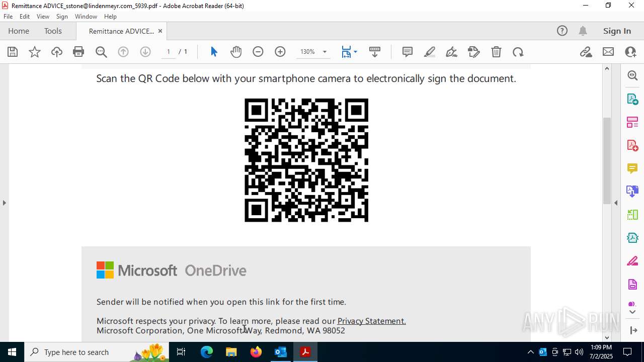
Task: Open Microsoft Edge from taskbar
Action: (x=207, y=352)
